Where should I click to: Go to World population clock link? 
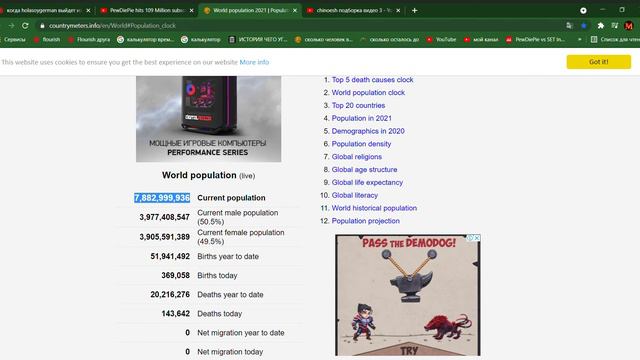368,93
